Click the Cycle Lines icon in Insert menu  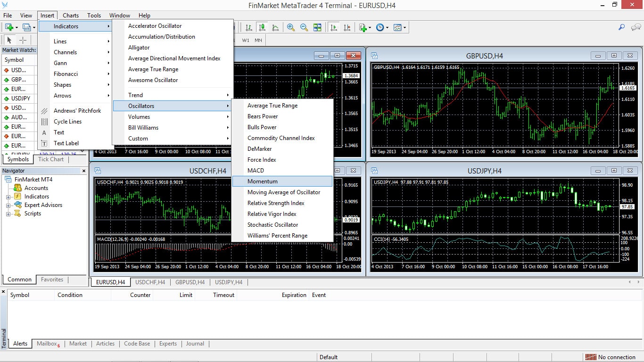[44, 122]
